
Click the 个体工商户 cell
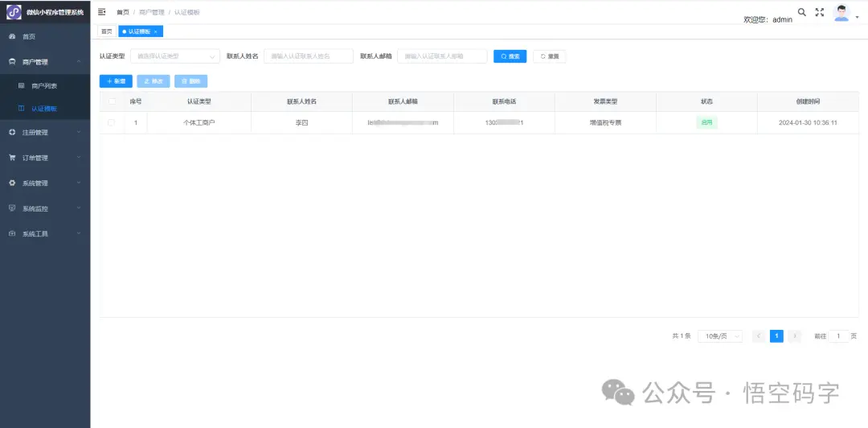(x=199, y=122)
